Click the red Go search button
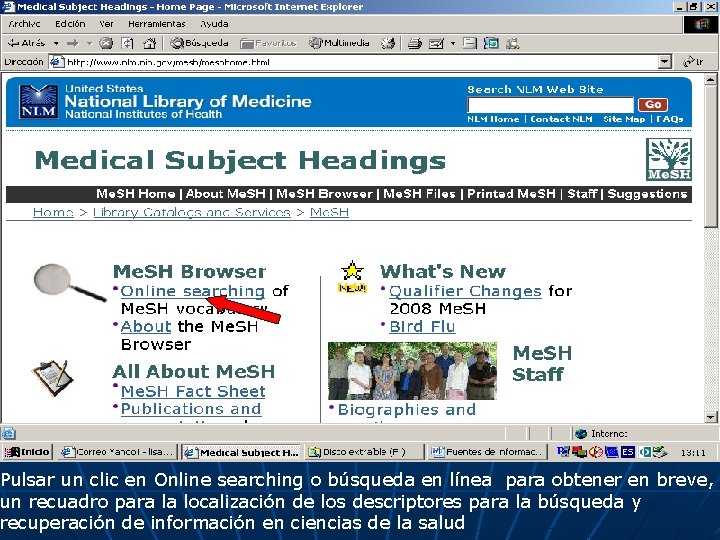 coord(652,105)
